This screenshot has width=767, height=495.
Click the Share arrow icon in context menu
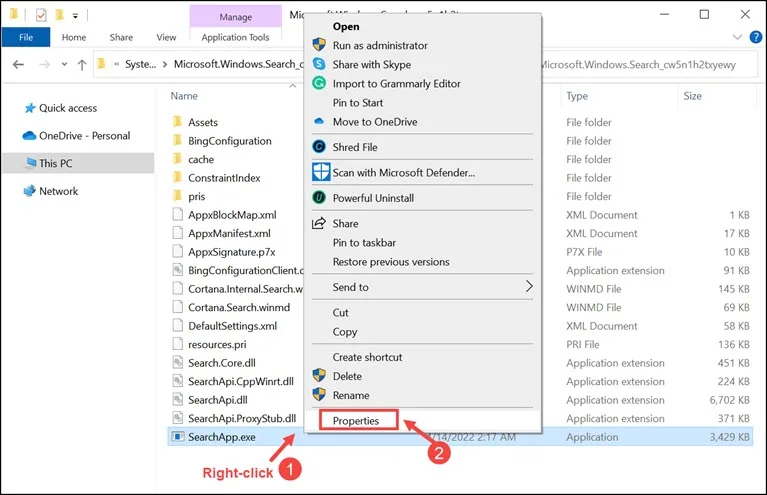pos(319,223)
